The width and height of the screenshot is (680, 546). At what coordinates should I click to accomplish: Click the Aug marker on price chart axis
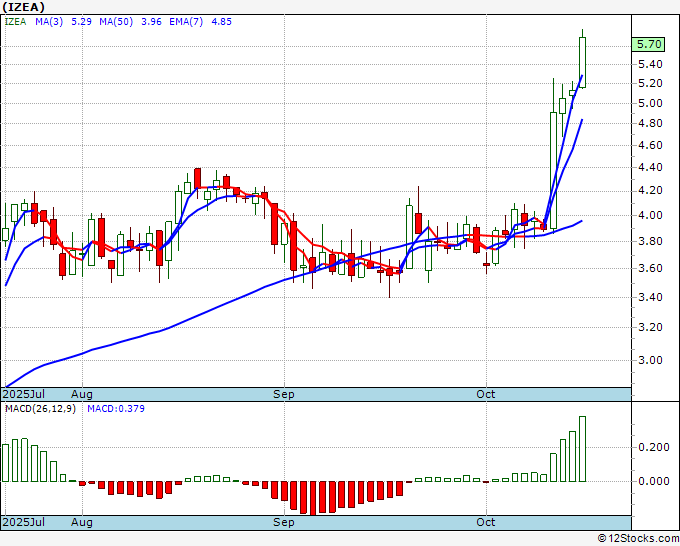coord(82,394)
